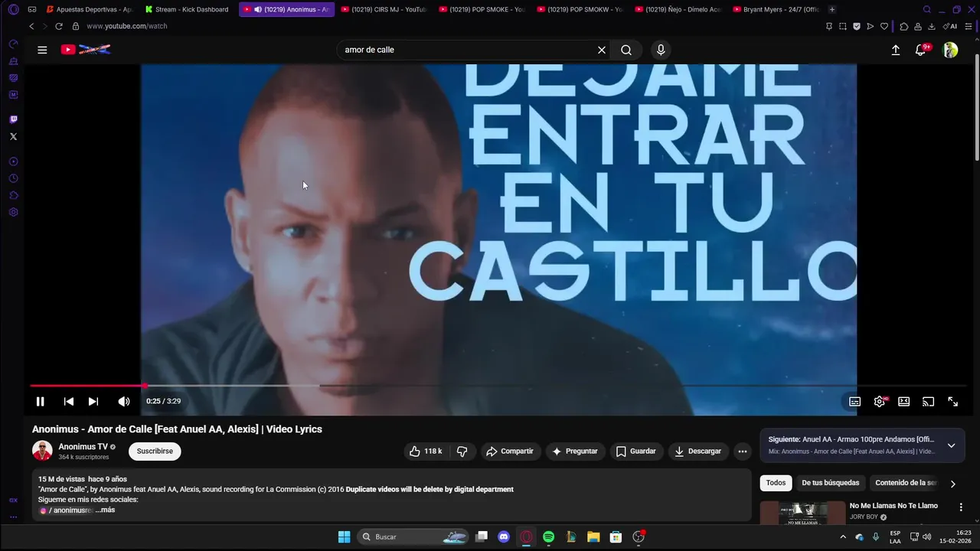This screenshot has height=551, width=980.
Task: Select the De tus búsquedas chip
Action: [x=830, y=483]
